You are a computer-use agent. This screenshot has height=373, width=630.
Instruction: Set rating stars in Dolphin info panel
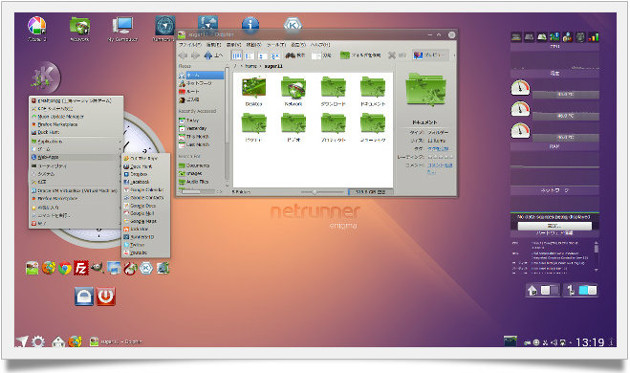click(x=440, y=157)
